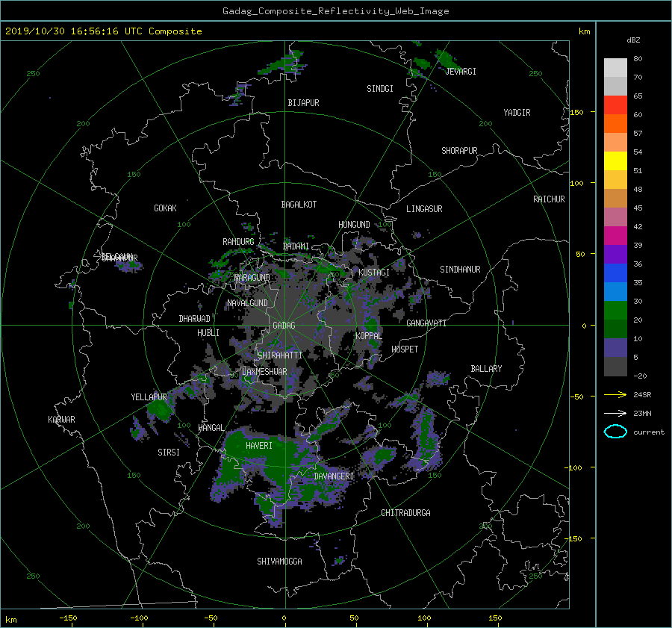
Task: Click the RAICHUR city label
Action: click(549, 199)
